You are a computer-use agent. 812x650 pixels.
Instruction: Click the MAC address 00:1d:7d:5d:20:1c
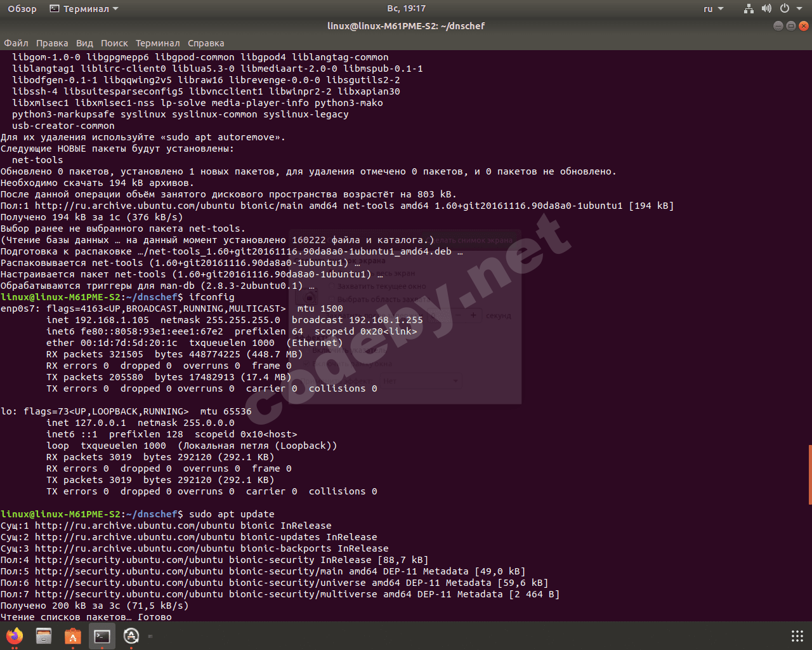click(129, 343)
